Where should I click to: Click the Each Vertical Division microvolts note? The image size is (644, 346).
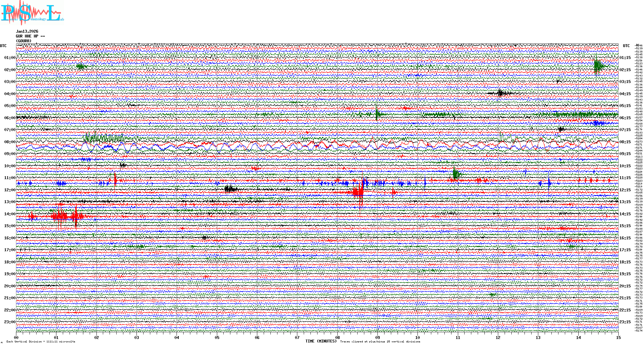point(41,342)
